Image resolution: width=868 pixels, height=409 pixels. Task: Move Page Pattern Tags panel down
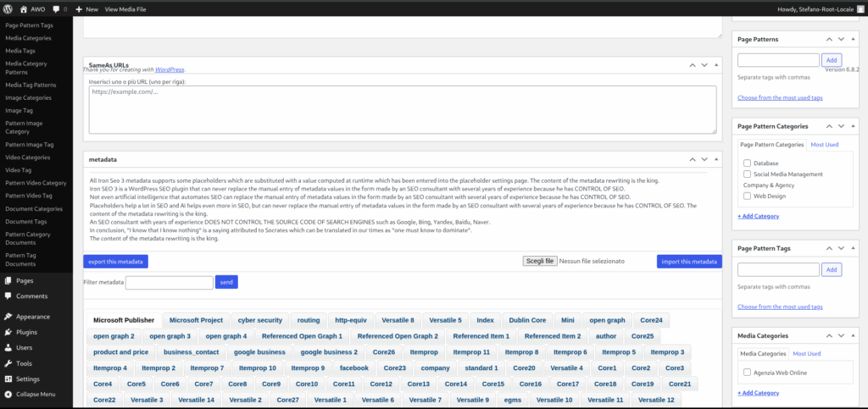click(841, 248)
